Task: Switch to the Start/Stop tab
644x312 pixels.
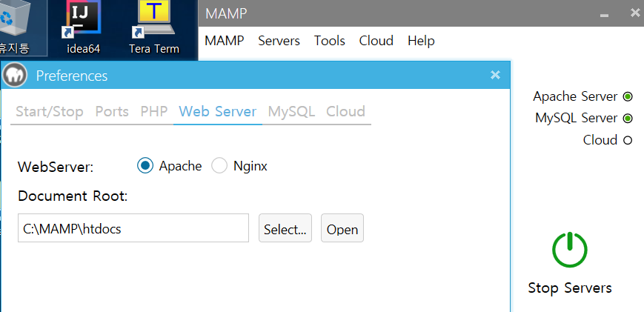Action: tap(50, 112)
